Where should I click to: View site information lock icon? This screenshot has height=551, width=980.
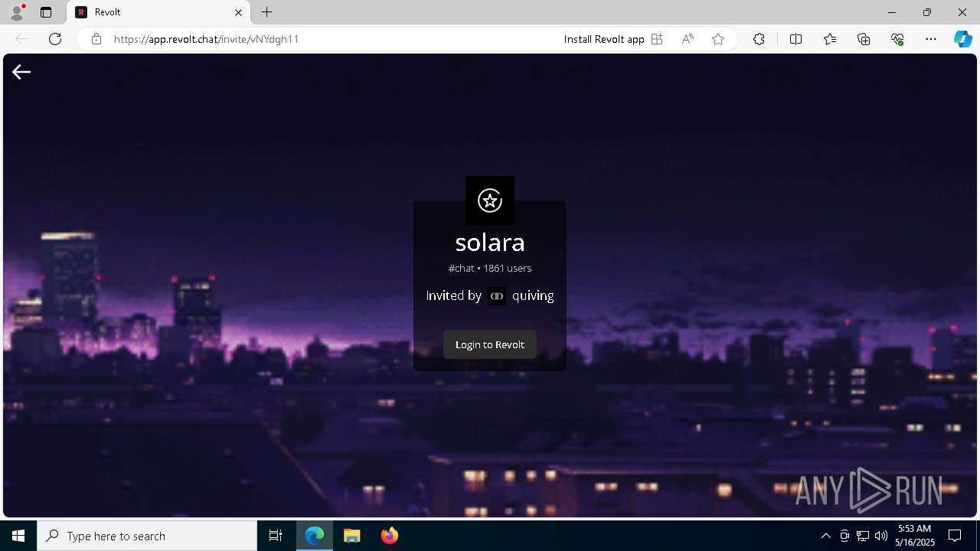tap(96, 39)
